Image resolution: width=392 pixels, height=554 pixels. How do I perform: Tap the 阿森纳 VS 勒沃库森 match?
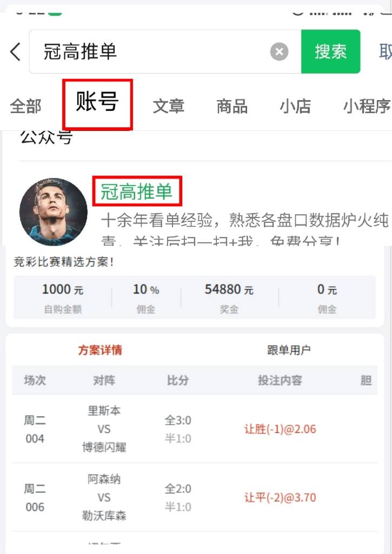(x=104, y=497)
